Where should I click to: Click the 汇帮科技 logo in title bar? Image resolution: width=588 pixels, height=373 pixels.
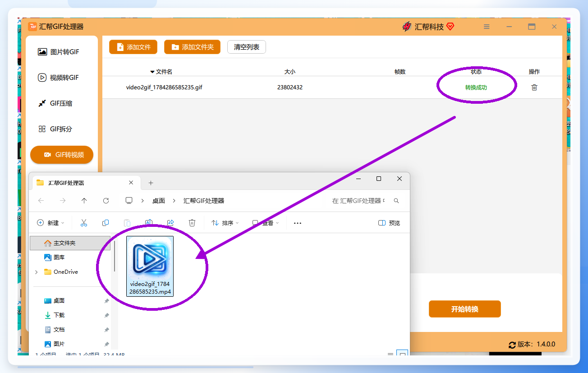tap(428, 27)
